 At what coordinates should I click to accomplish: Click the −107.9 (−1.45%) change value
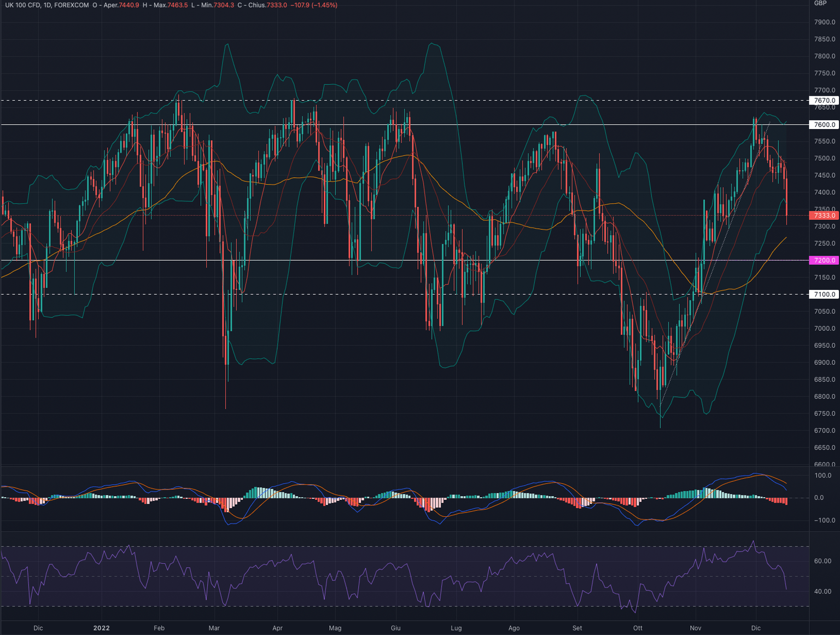(x=314, y=5)
